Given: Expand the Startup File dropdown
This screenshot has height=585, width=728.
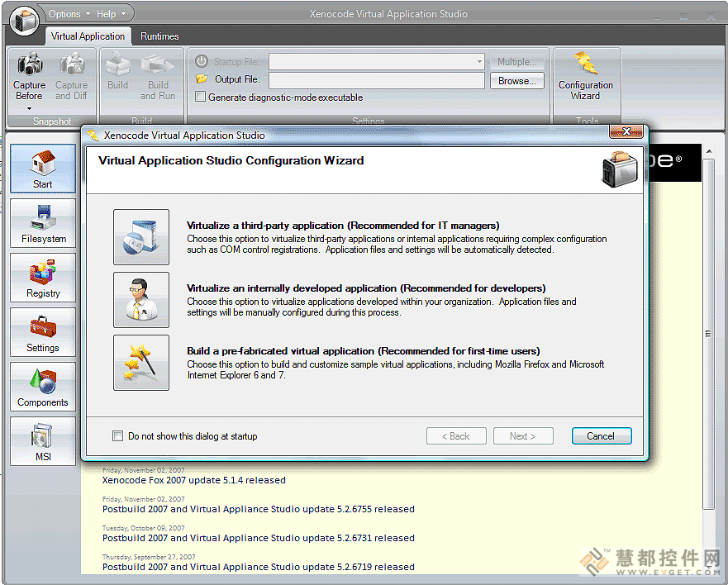Looking at the screenshot, I should [479, 61].
